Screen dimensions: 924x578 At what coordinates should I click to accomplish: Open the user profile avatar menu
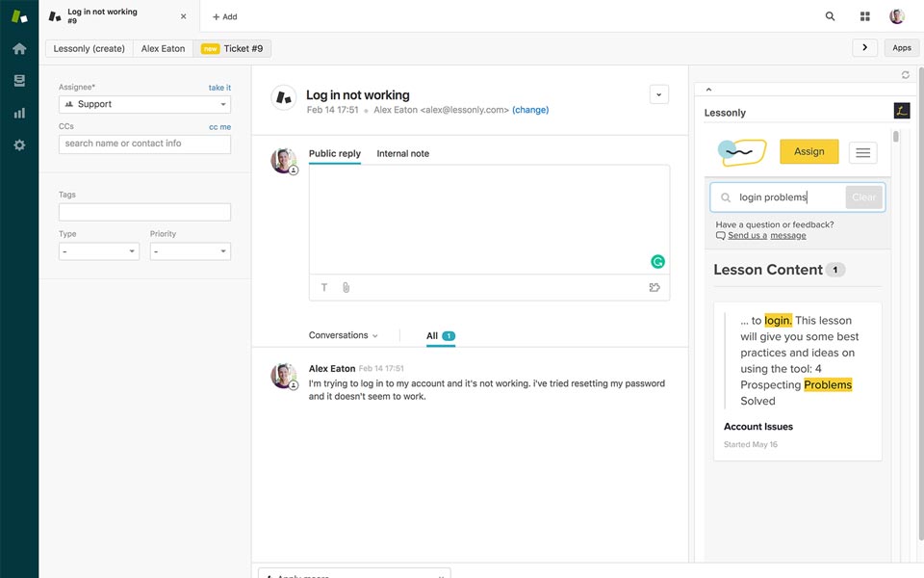coord(897,16)
